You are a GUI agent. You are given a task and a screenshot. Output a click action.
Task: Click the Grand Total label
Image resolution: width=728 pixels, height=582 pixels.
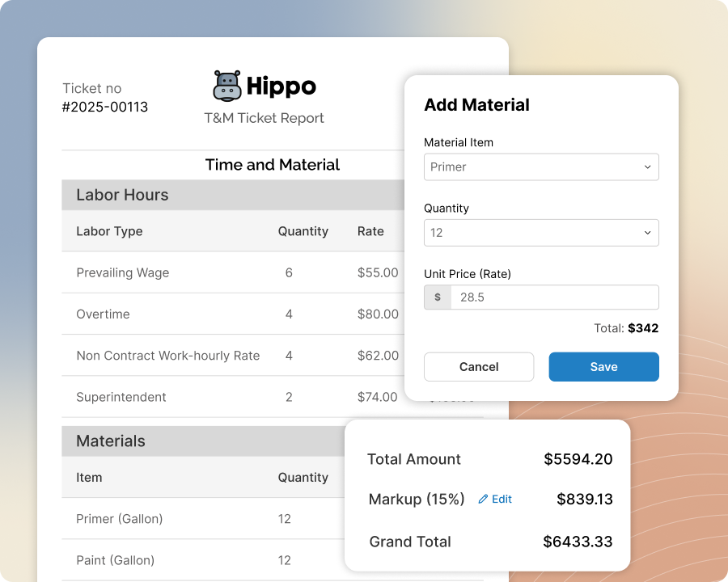[410, 542]
